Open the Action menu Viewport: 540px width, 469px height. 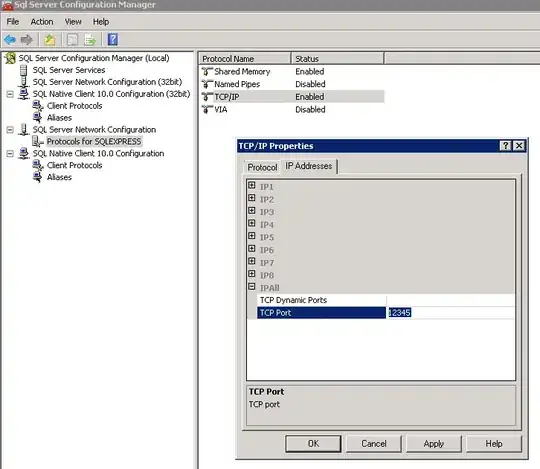pos(42,22)
